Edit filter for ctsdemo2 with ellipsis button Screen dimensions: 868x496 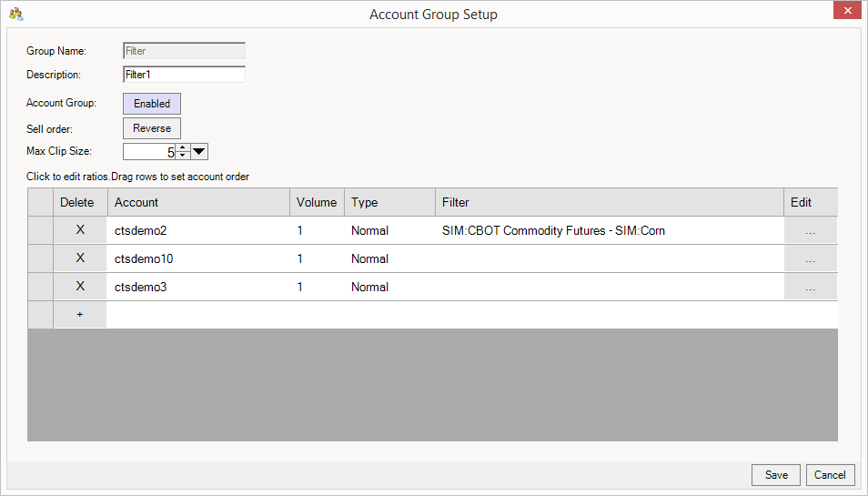(810, 231)
